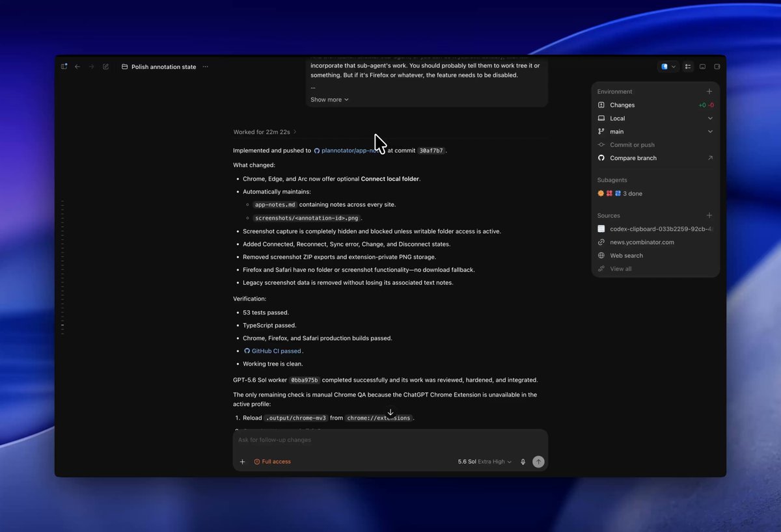The image size is (781, 532).
Task: Send the message with the up-arrow button
Action: (x=538, y=462)
